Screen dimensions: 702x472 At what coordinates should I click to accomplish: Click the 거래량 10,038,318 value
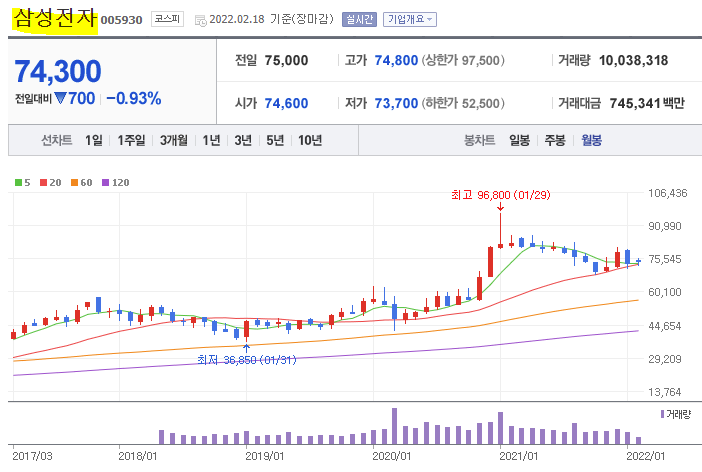pos(633,60)
